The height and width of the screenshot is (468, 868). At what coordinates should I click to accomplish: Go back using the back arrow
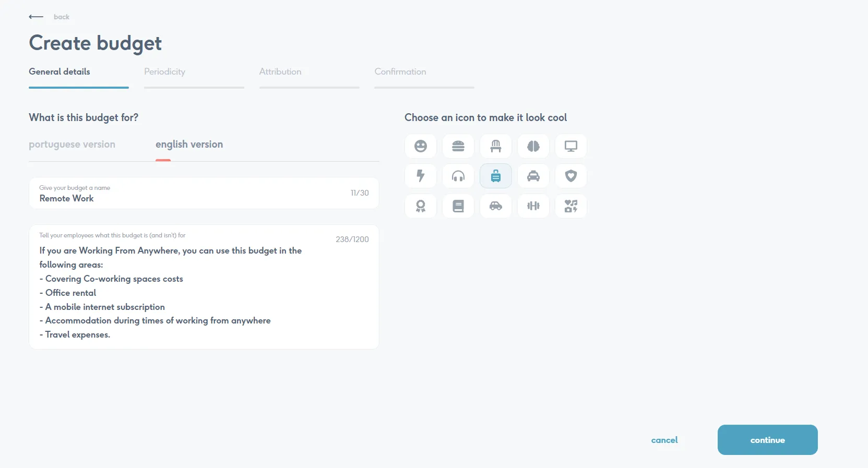[37, 17]
